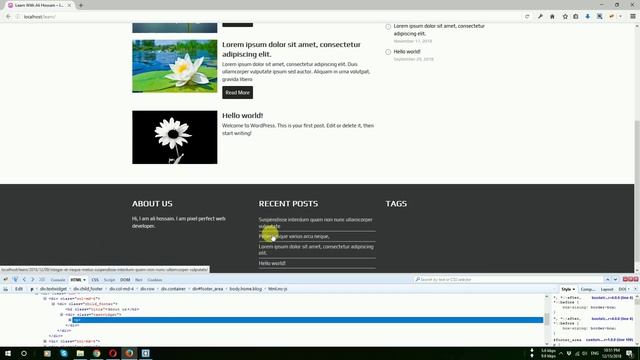Click the Firebug back arrow

click(x=24, y=280)
